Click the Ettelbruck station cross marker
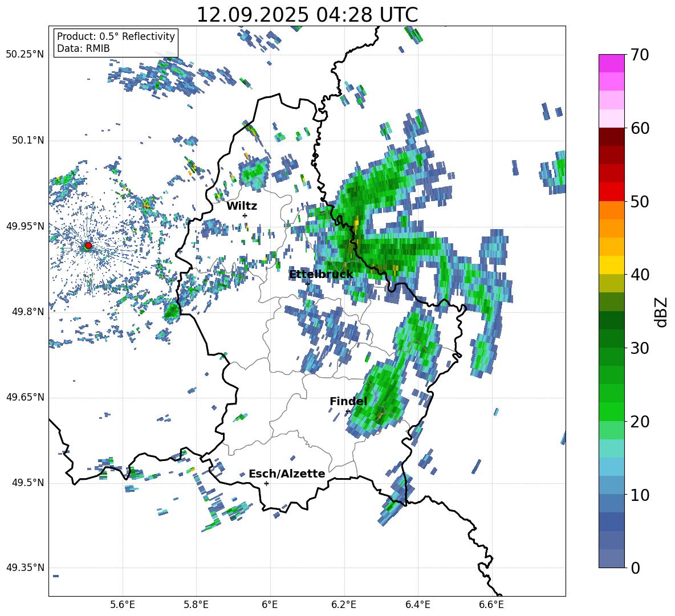Viewport: 675px width, 616px height. [307, 283]
